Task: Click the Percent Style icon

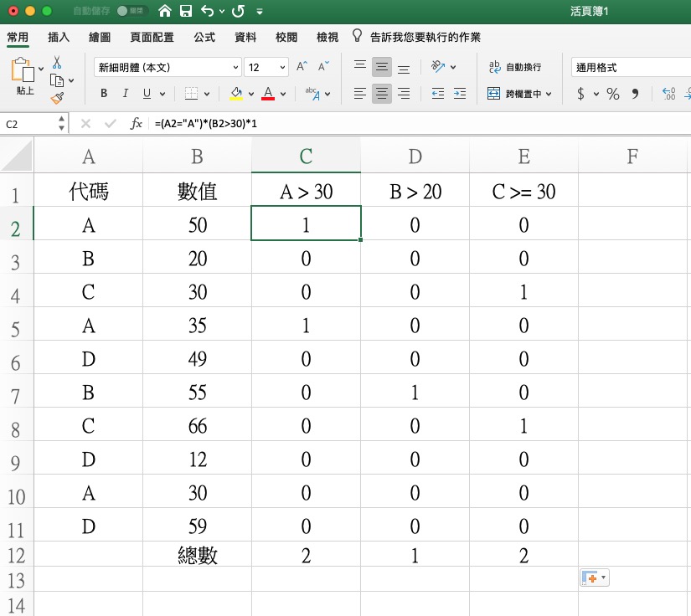Action: [x=613, y=94]
